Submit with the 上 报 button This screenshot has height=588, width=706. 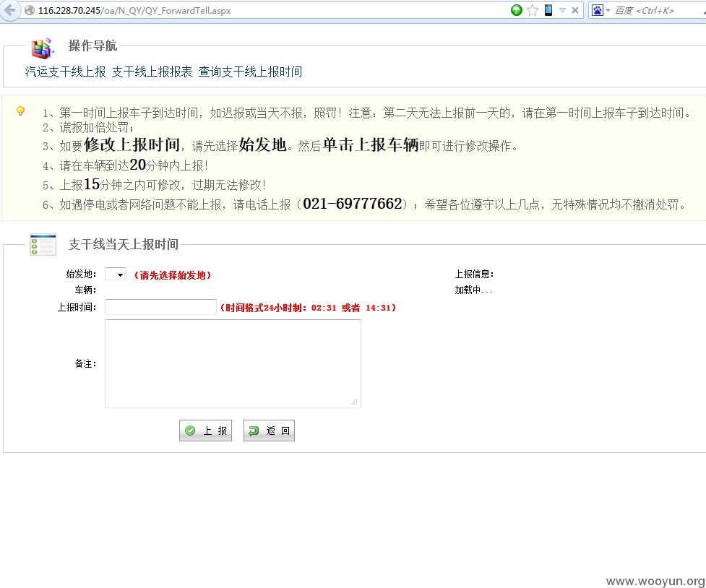[205, 431]
